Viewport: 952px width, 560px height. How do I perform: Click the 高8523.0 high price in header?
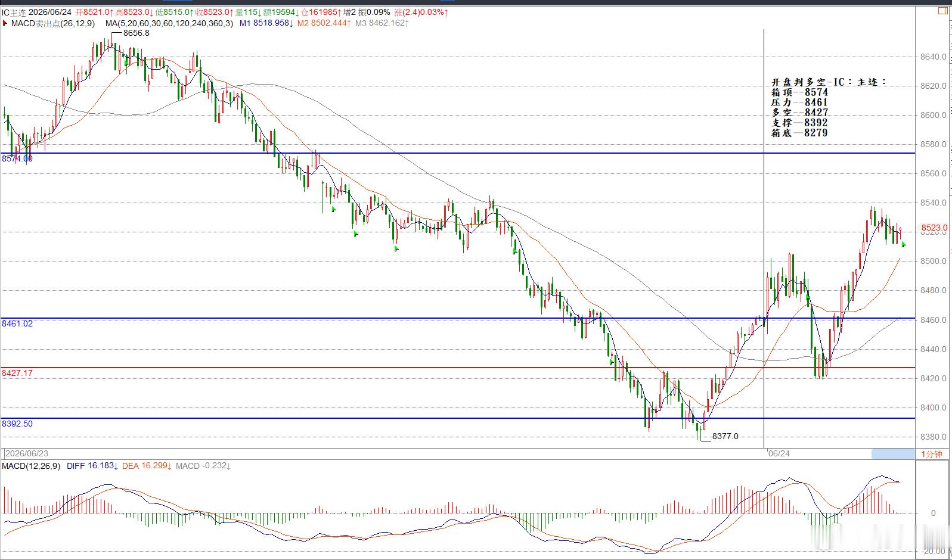click(x=134, y=12)
